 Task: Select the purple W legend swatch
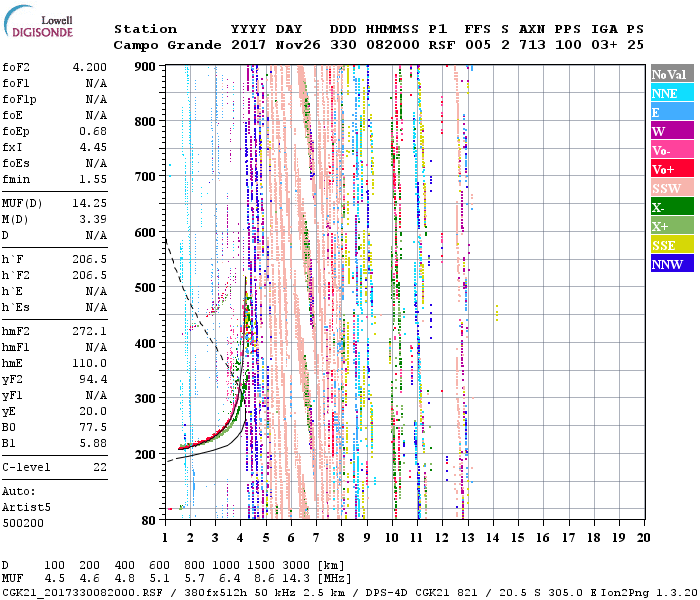coord(672,131)
